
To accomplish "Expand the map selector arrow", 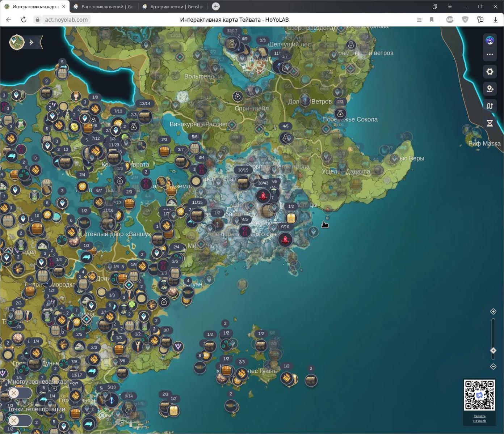I will click(32, 42).
